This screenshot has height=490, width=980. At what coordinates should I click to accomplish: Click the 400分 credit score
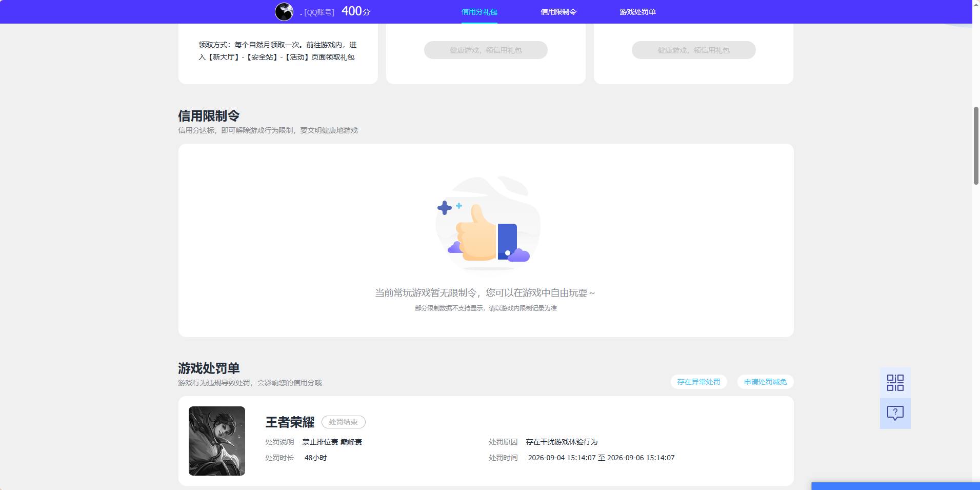pos(355,11)
